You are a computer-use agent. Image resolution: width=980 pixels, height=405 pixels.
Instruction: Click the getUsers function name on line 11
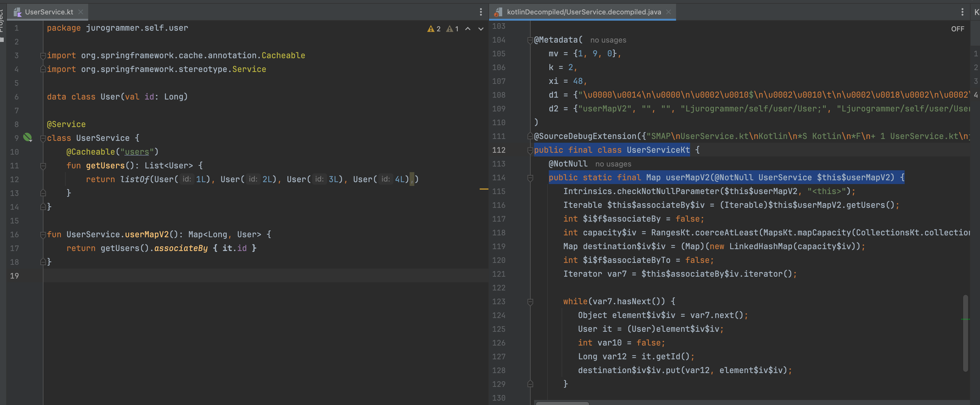(x=105, y=166)
